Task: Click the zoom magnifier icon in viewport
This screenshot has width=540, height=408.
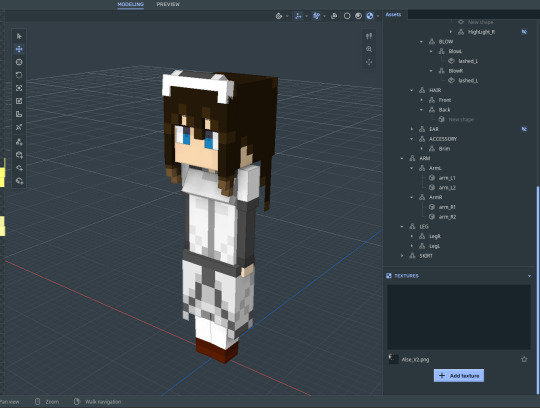Action: pos(369,49)
